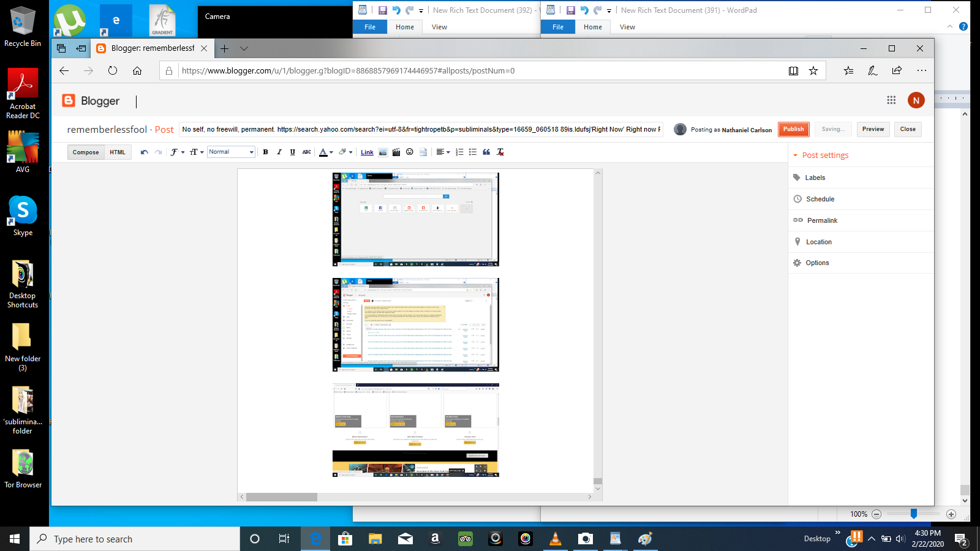980x551 pixels.
Task: Select the third screenshot image in post
Action: click(416, 430)
